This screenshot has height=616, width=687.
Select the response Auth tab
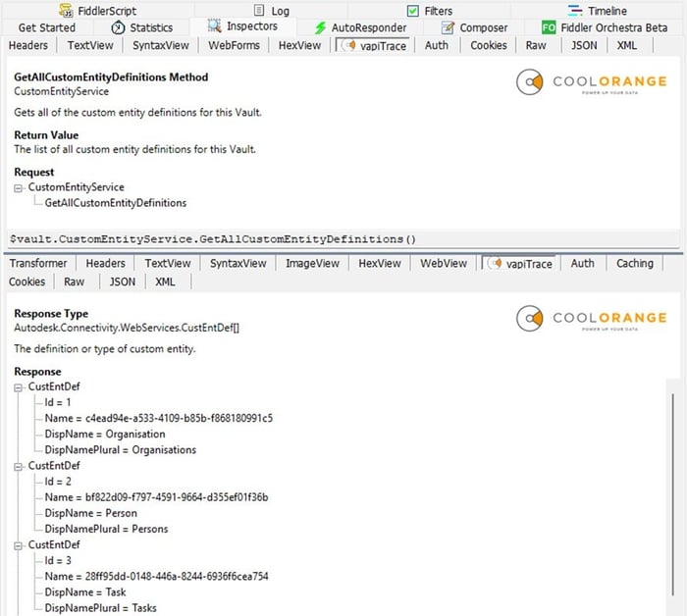click(x=582, y=263)
